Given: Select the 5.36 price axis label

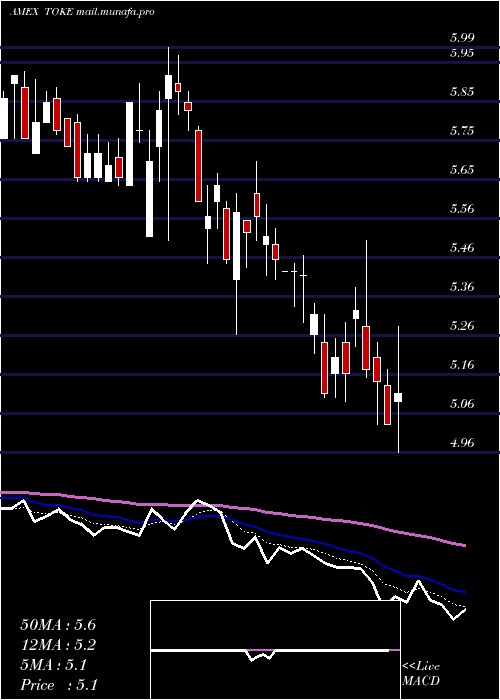Looking at the screenshot, I should tap(462, 287).
